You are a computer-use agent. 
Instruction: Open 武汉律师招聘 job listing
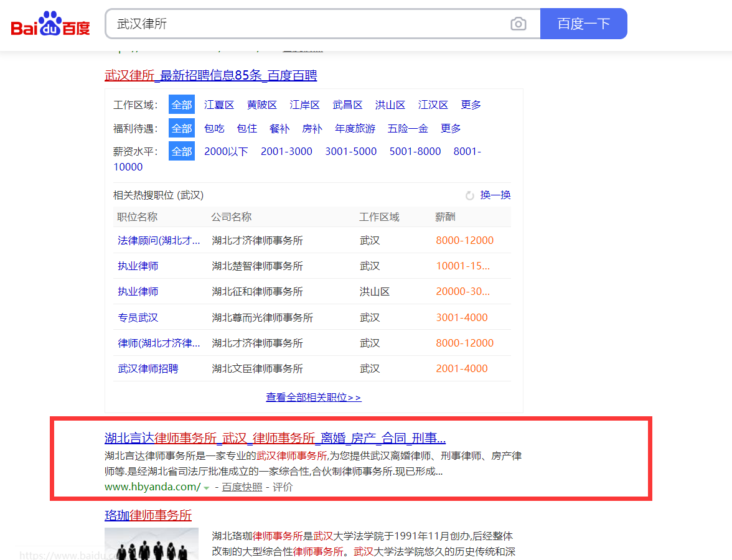pyautogui.click(x=148, y=368)
